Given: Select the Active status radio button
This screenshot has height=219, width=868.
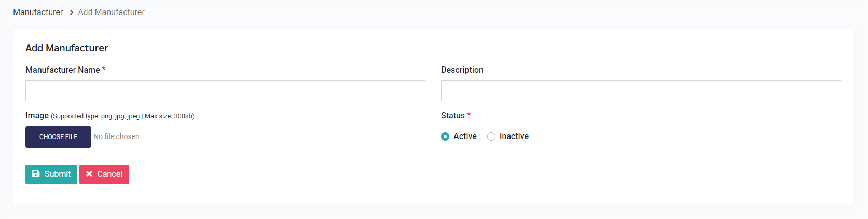Looking at the screenshot, I should (x=445, y=136).
